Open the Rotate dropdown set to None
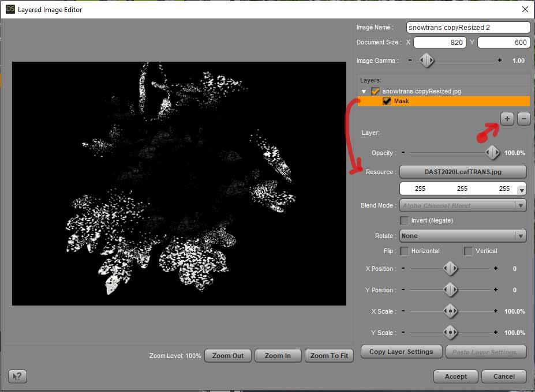 (463, 236)
